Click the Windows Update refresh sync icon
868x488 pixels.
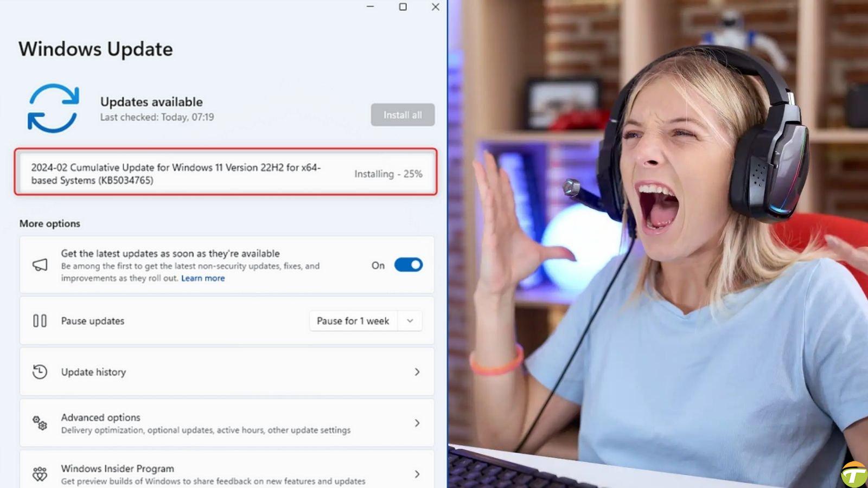pos(53,108)
